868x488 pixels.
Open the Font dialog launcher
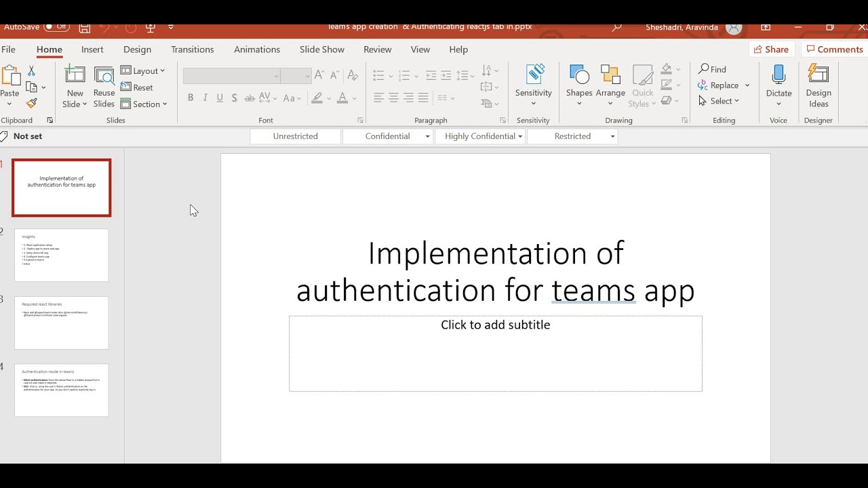[360, 121]
